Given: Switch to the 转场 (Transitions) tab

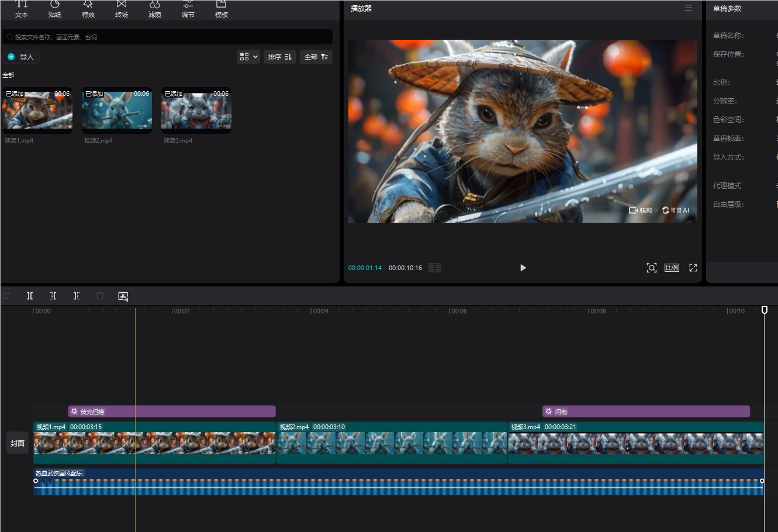Looking at the screenshot, I should 122,9.
